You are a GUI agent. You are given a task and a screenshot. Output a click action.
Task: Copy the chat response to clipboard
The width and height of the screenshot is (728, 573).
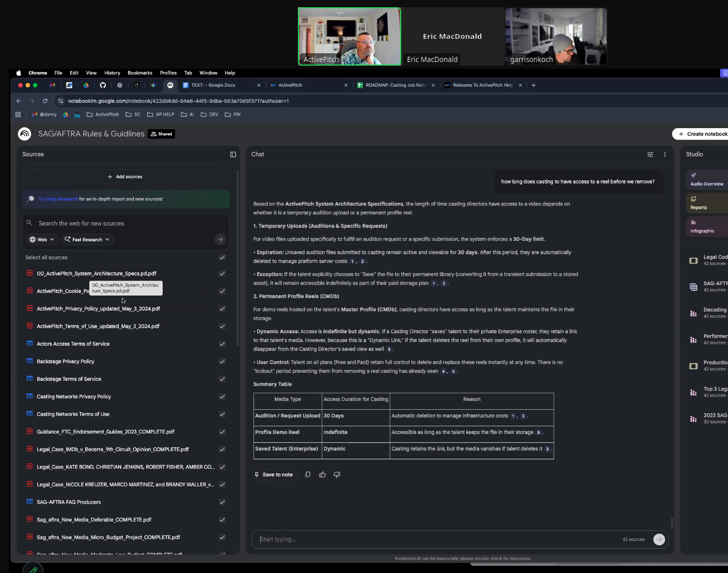click(x=308, y=474)
